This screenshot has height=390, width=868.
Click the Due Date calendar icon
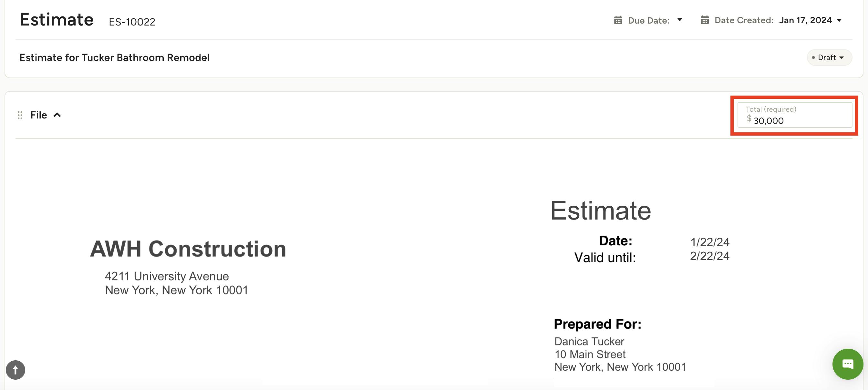pos(618,20)
